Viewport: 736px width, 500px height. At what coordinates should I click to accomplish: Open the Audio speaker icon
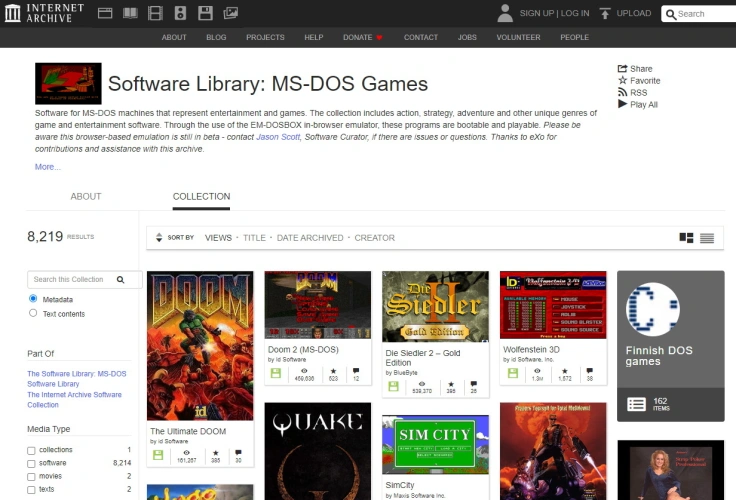coord(180,13)
